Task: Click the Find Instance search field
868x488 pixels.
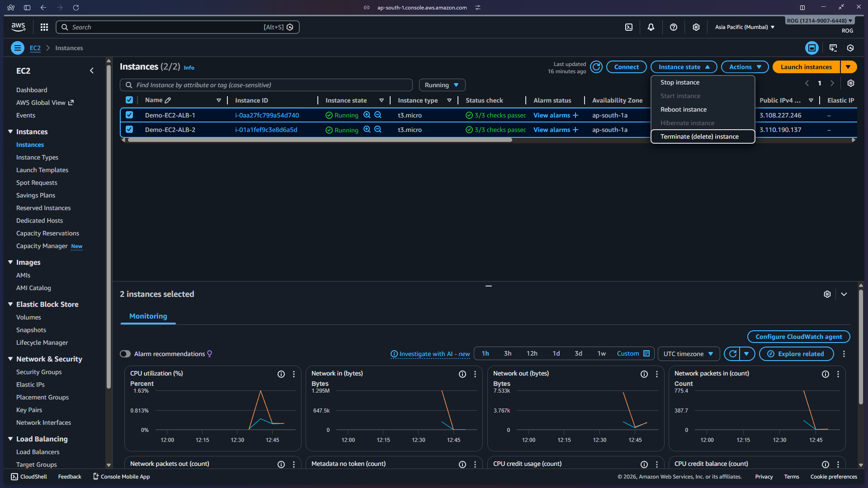Action: (x=267, y=85)
